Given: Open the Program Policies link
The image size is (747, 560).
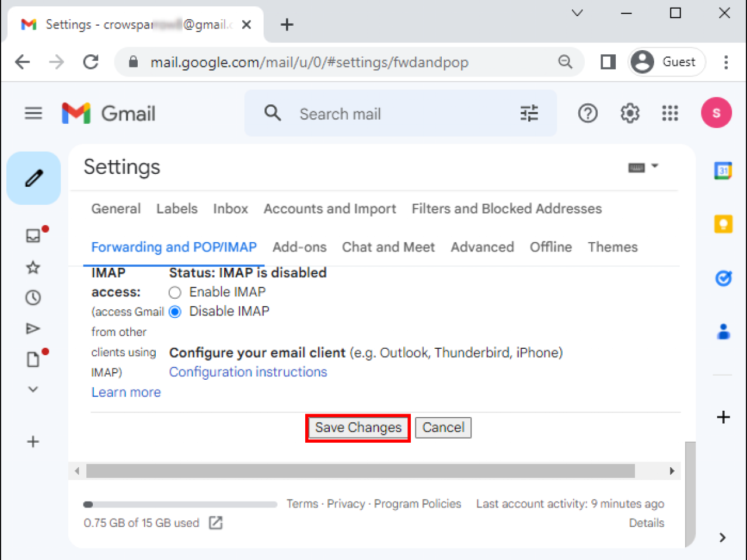Looking at the screenshot, I should click(418, 504).
